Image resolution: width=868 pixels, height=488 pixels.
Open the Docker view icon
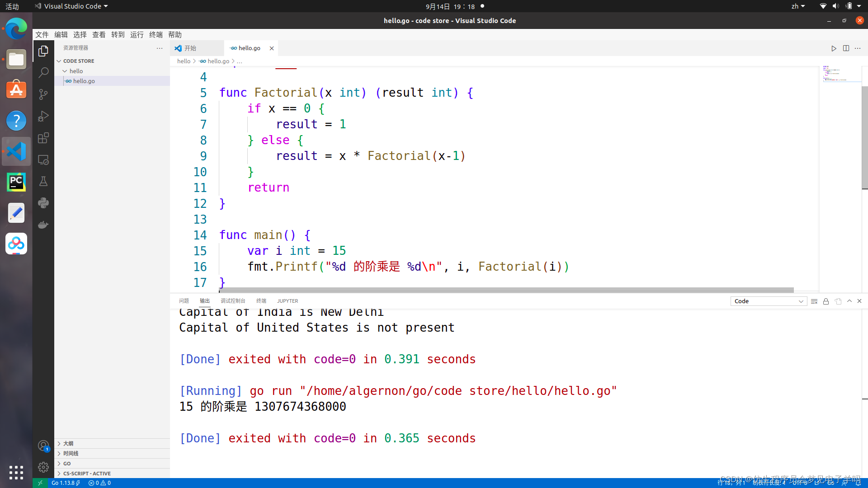coord(43,225)
